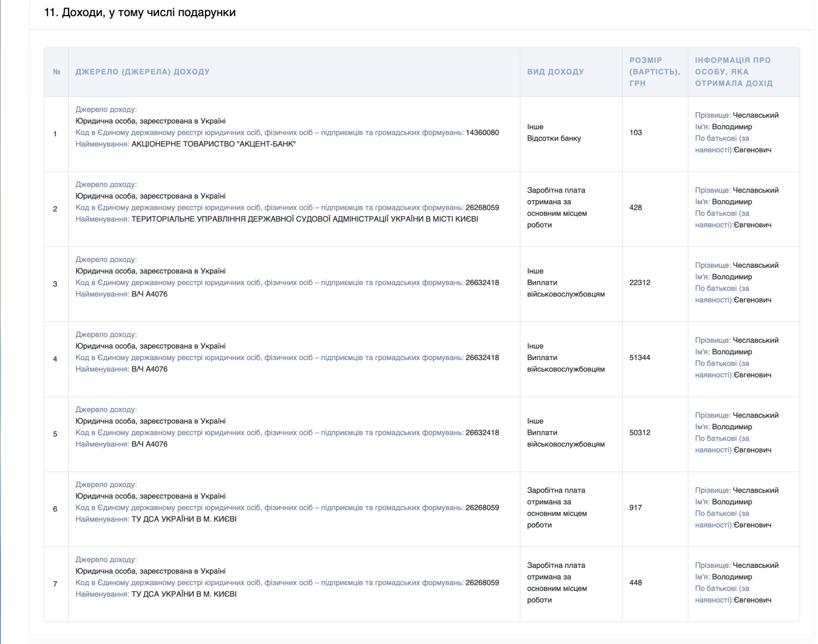Click the amount 51344 in row 4
Viewport: 818px width, 644px height.
point(640,357)
